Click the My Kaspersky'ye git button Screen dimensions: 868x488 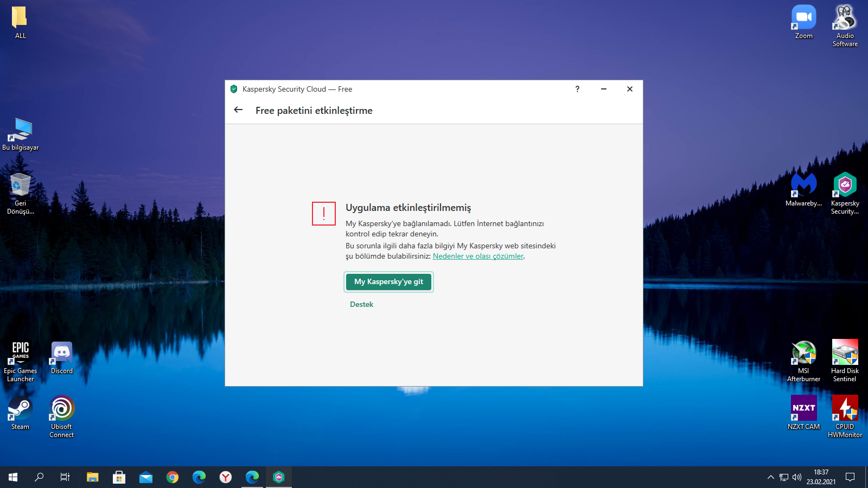pyautogui.click(x=389, y=282)
